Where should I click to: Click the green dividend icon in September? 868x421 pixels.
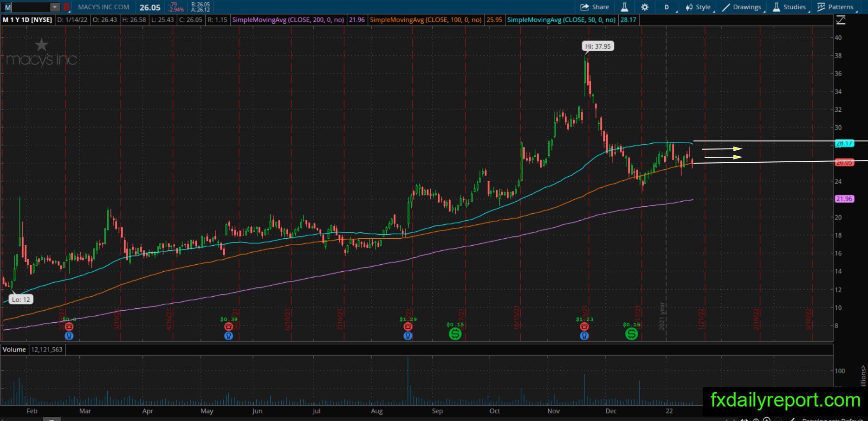click(x=455, y=333)
